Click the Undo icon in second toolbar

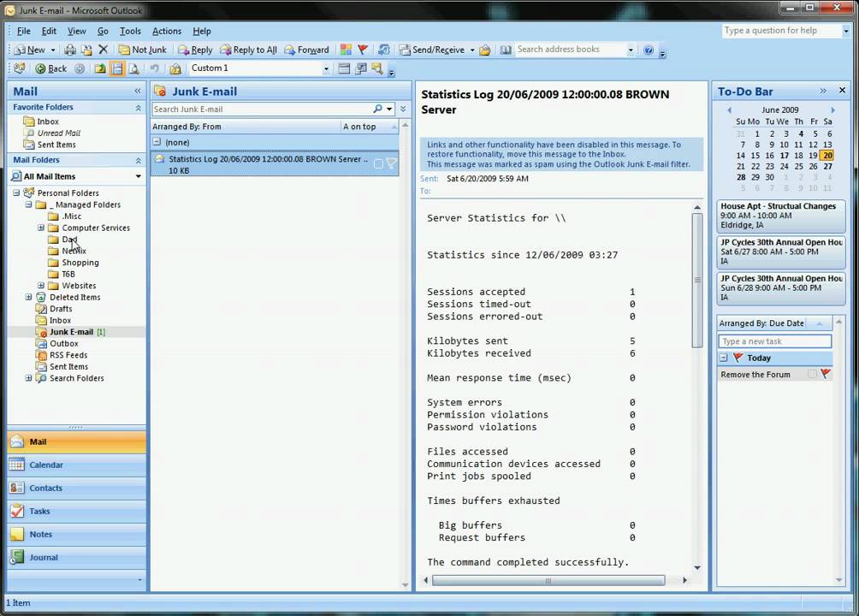click(155, 68)
